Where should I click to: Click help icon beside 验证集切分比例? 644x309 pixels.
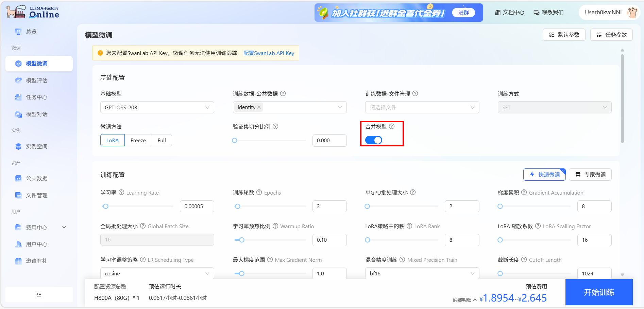pos(275,126)
